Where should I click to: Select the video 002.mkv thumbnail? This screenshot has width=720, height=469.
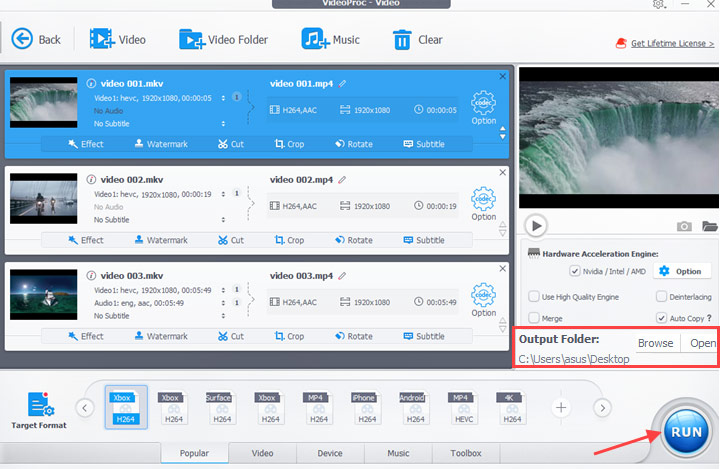[x=44, y=198]
